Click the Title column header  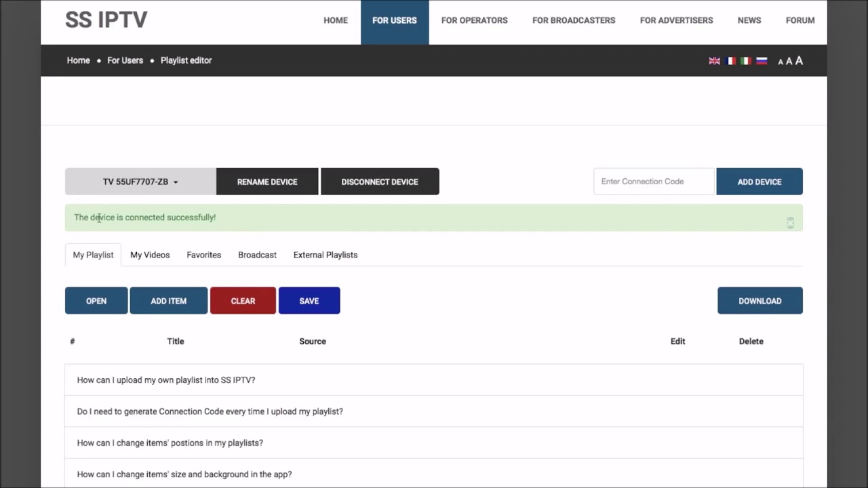click(176, 342)
